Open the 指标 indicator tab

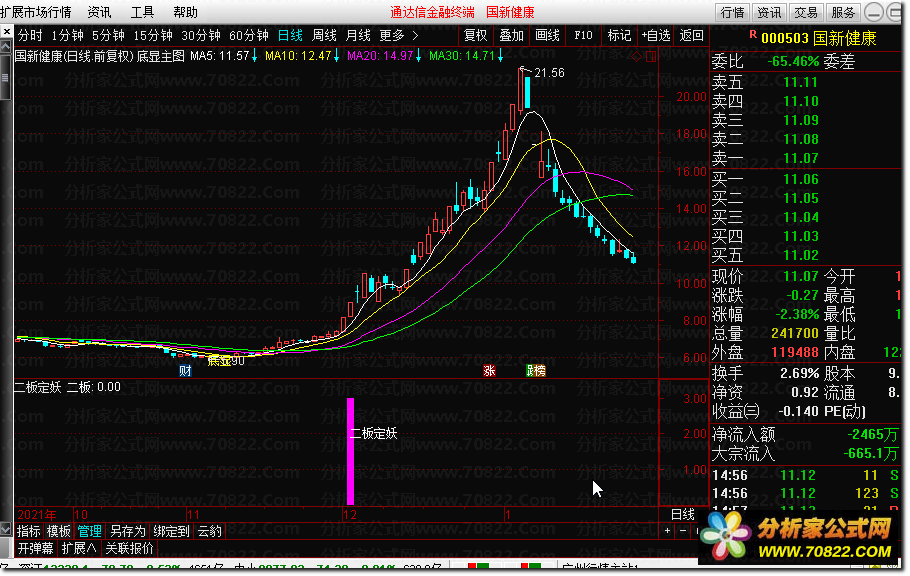[x=28, y=531]
